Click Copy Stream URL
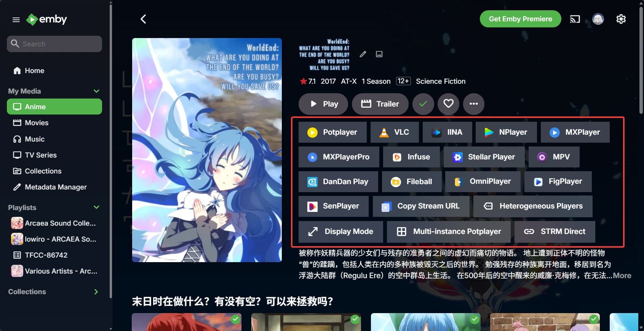The image size is (644, 331). [x=421, y=206]
